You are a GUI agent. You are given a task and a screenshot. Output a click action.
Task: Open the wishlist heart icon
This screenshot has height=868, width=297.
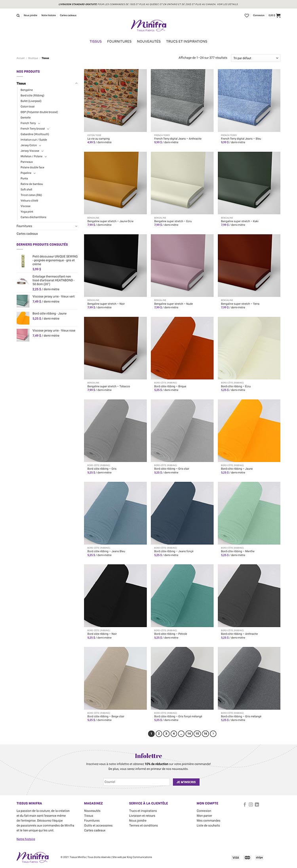click(247, 15)
